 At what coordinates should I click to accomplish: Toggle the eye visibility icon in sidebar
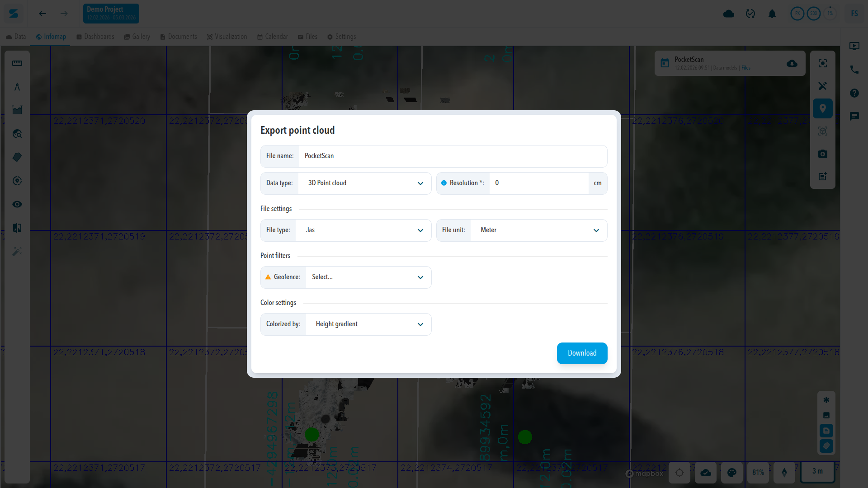(17, 204)
